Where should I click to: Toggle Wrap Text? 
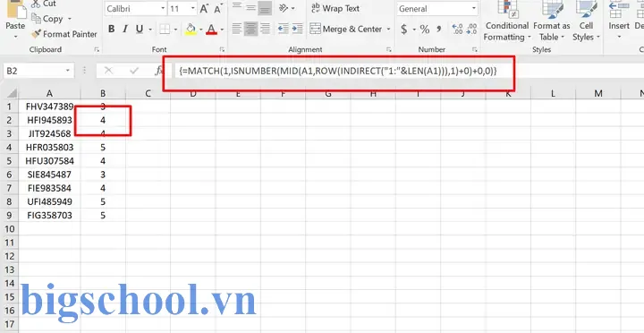(x=335, y=8)
